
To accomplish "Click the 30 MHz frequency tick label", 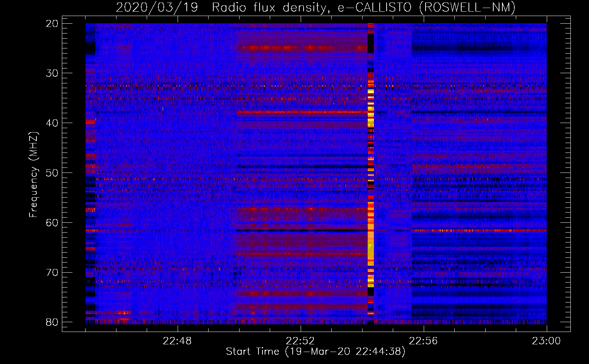I will [52, 74].
